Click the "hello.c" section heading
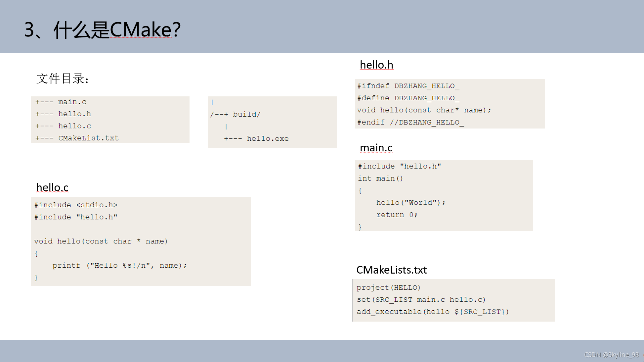This screenshot has width=644, height=362. point(52,187)
